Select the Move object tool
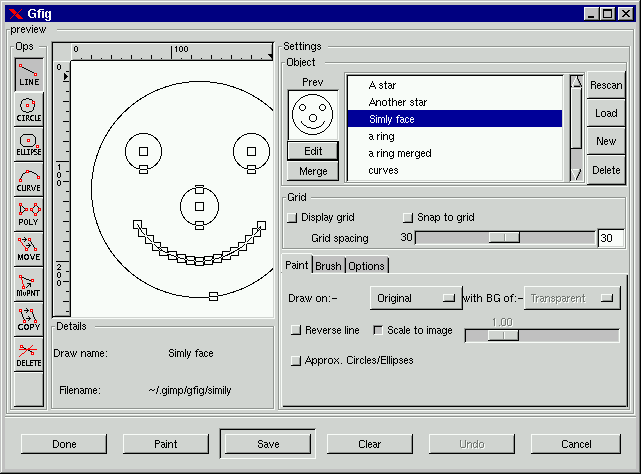Screen dimensions: 641x474 click(x=29, y=250)
